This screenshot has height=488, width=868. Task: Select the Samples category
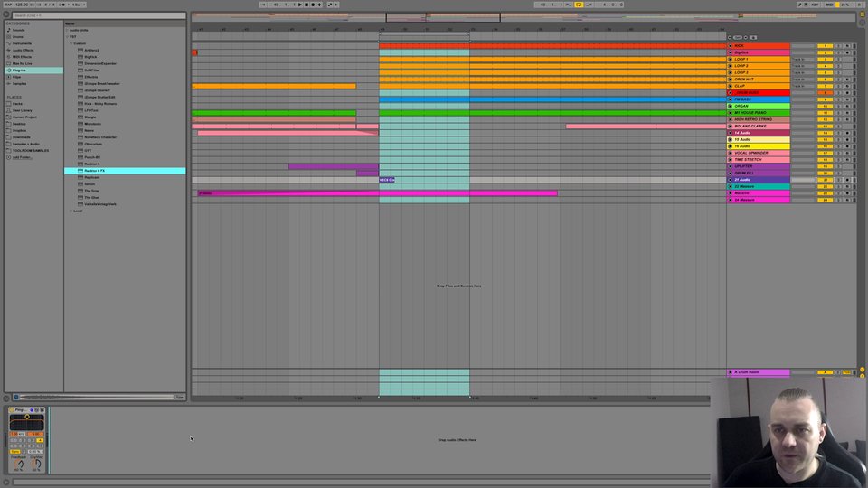coord(19,83)
